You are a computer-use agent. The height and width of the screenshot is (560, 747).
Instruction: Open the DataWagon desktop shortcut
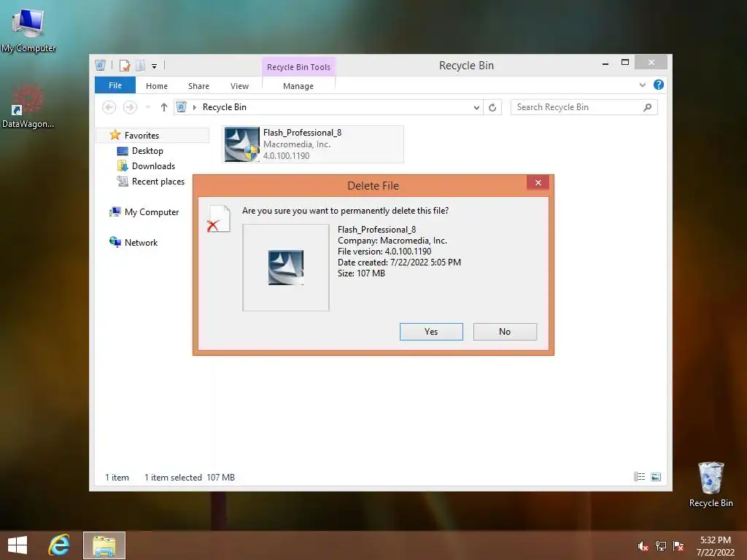click(28, 106)
